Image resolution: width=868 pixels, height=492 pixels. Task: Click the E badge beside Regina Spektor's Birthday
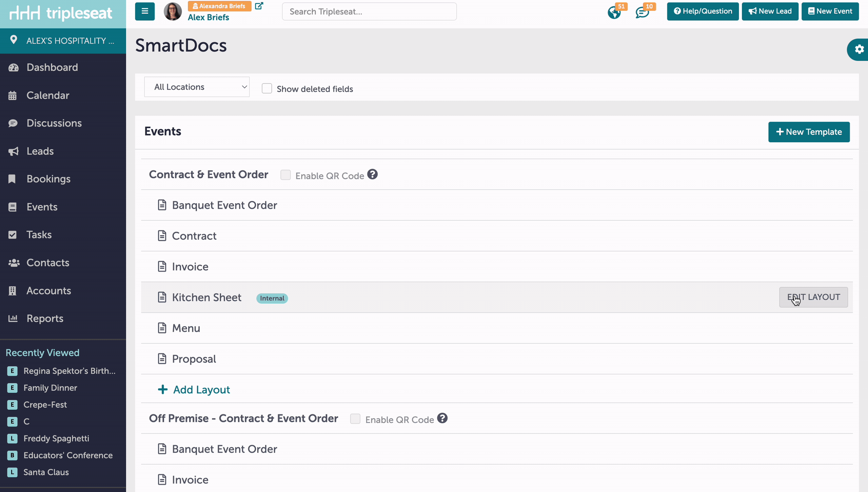13,371
